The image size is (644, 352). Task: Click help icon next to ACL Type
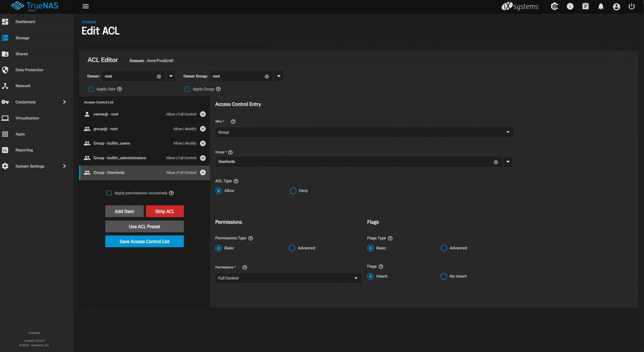click(236, 181)
